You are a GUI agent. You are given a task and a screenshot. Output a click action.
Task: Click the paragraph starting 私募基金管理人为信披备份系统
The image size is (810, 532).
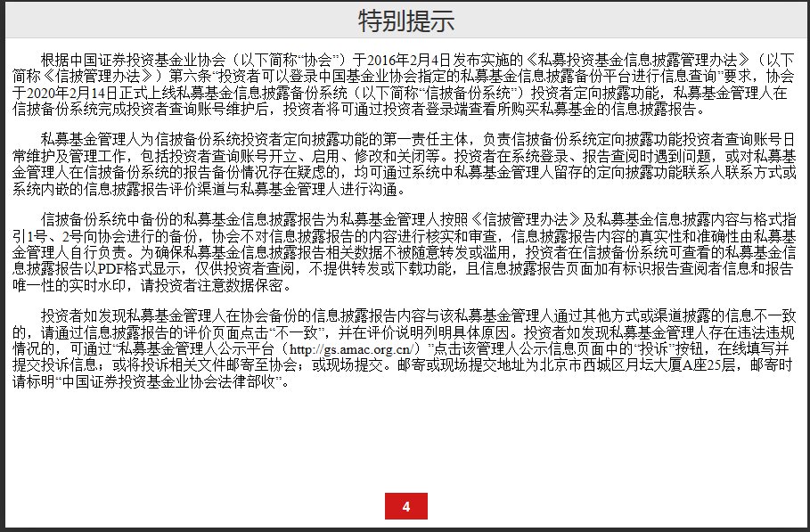(x=405, y=164)
